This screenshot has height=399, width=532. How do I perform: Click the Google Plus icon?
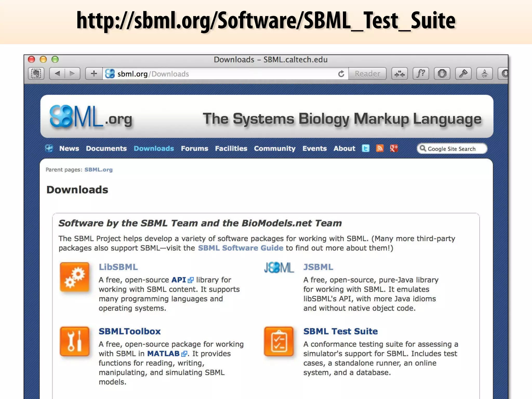[x=394, y=148]
